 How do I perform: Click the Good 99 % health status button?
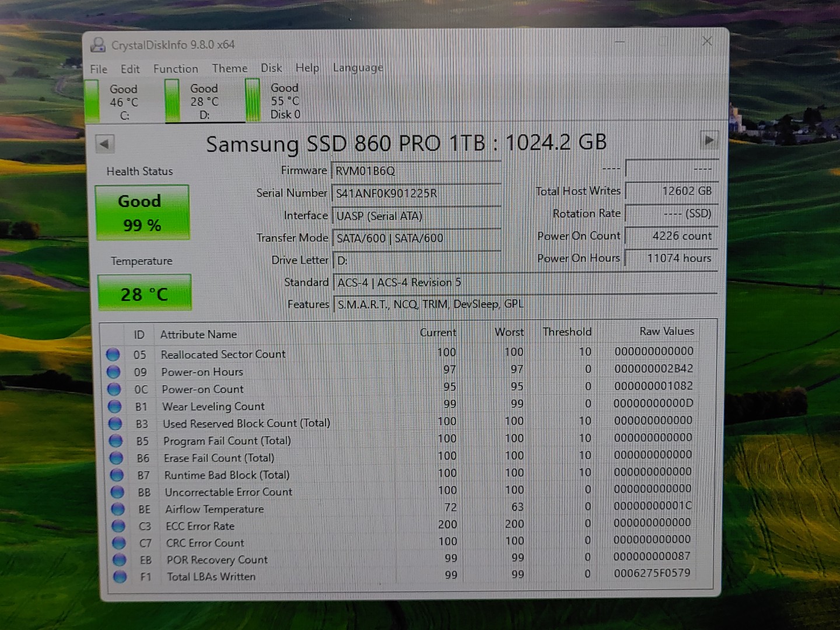(142, 213)
